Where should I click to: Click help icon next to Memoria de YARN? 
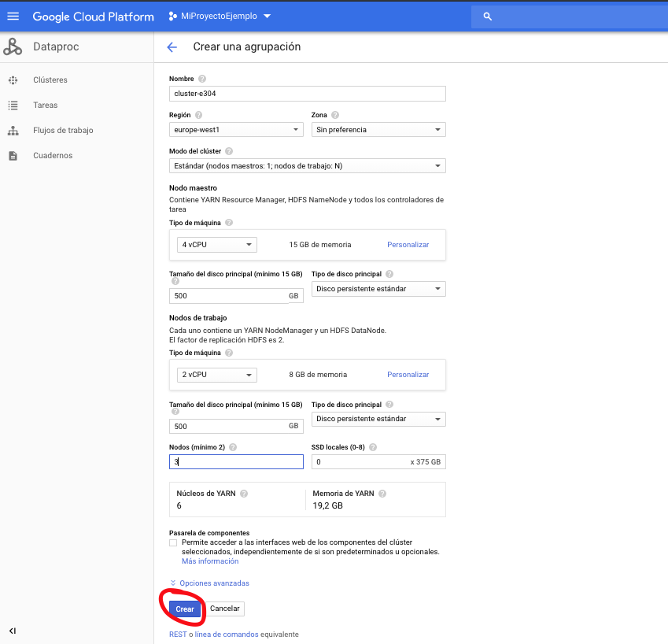pyautogui.click(x=382, y=494)
